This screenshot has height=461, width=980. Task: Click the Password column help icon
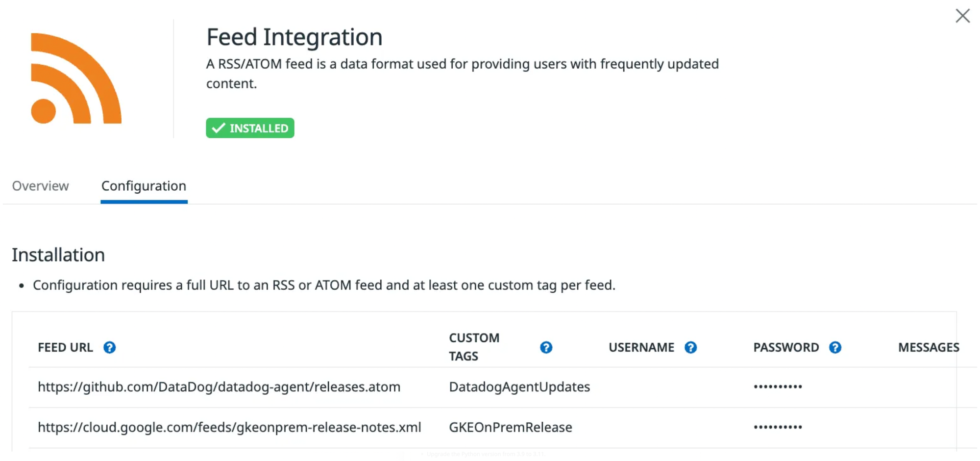(x=835, y=348)
